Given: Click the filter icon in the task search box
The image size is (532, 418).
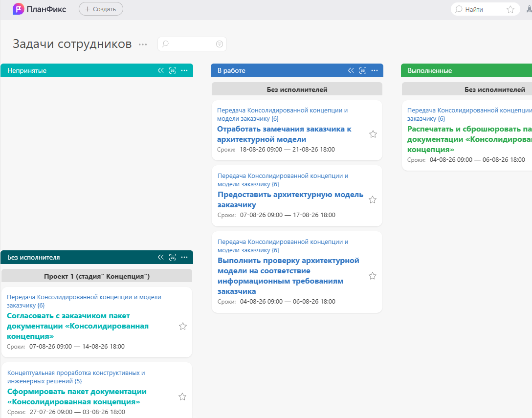Looking at the screenshot, I should (x=220, y=44).
